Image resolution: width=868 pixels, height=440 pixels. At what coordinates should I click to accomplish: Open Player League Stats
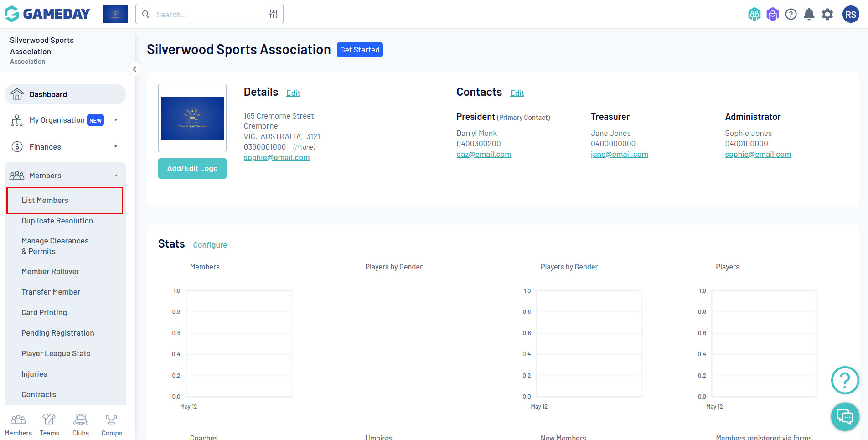[x=56, y=353]
